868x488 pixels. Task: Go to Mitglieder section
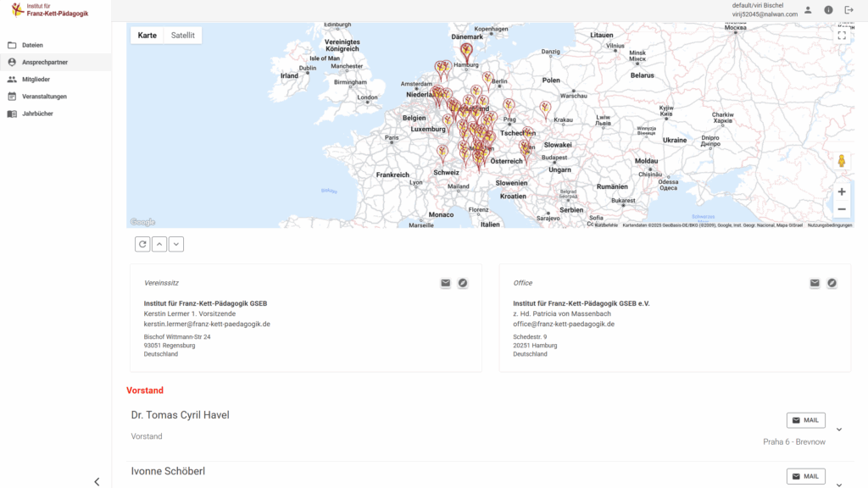(x=55, y=79)
